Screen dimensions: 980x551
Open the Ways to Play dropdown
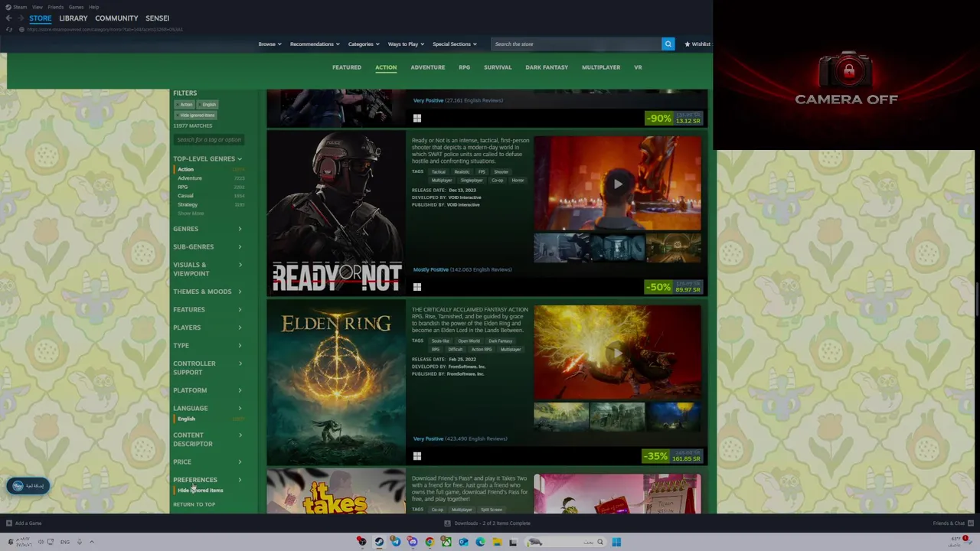click(406, 44)
